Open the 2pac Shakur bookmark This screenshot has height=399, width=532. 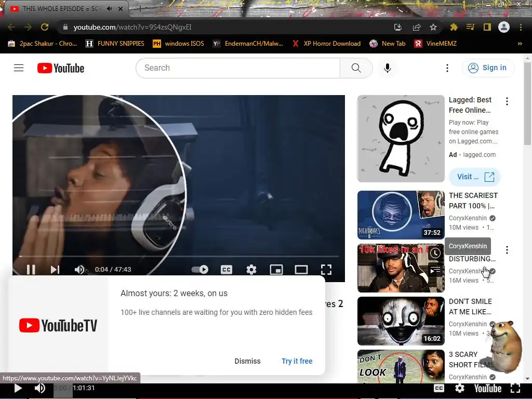click(x=43, y=44)
